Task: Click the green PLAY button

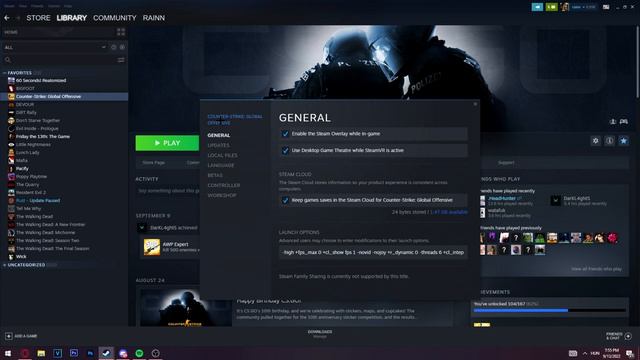Action: pyautogui.click(x=167, y=143)
